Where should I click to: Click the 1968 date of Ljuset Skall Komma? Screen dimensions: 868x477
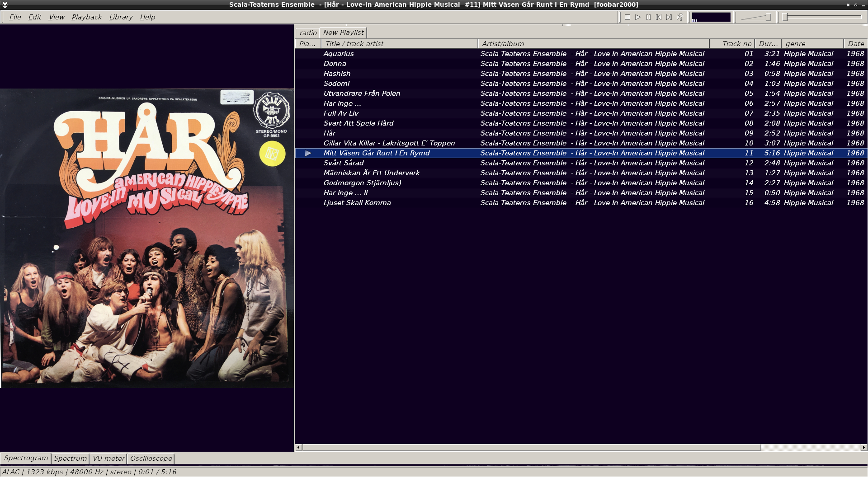[x=855, y=203]
